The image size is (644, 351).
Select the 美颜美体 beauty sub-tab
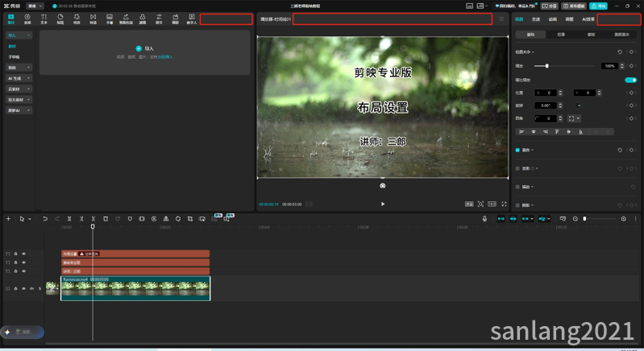[x=621, y=35]
